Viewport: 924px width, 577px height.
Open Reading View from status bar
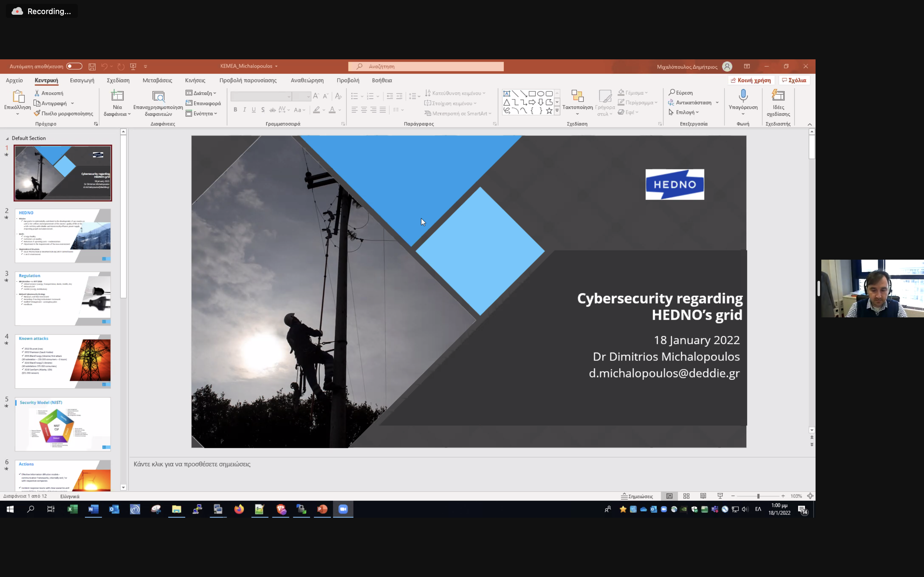(703, 496)
